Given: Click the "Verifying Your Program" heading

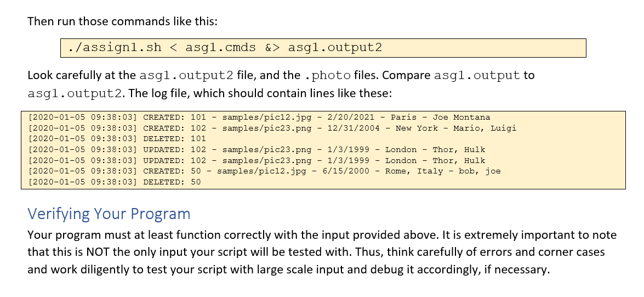Looking at the screenshot, I should [109, 214].
